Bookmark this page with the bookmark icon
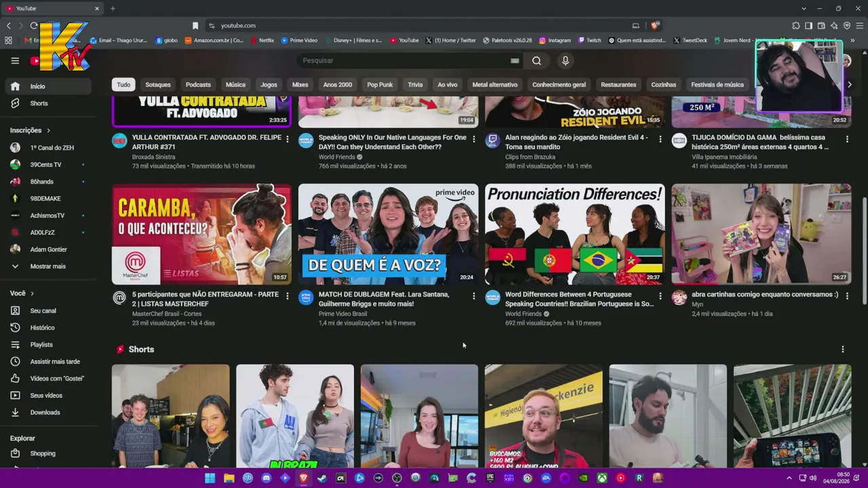This screenshot has height=488, width=868. point(195,26)
